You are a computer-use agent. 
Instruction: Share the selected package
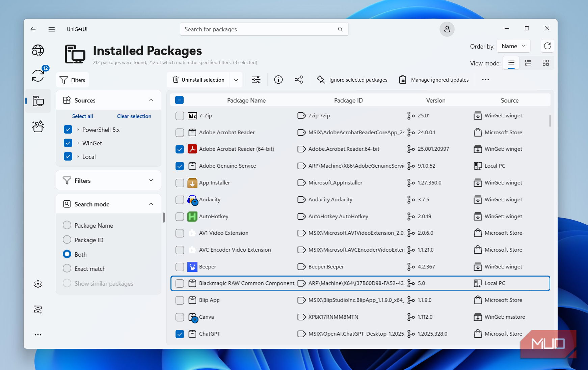click(299, 80)
